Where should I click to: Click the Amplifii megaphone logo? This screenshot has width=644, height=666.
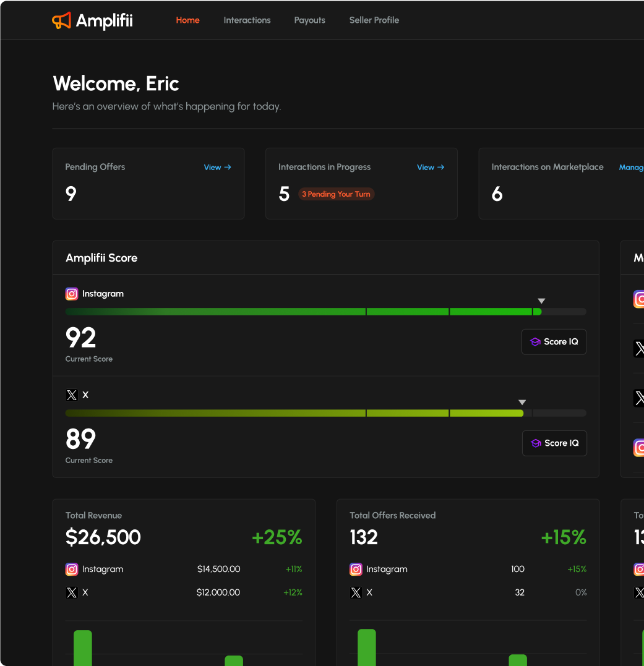pos(61,20)
